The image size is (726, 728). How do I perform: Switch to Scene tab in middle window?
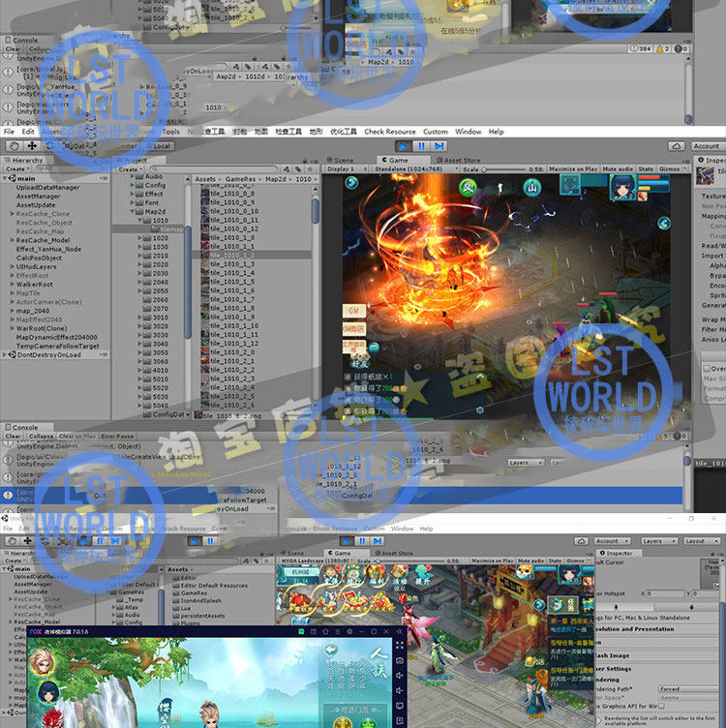[341, 160]
